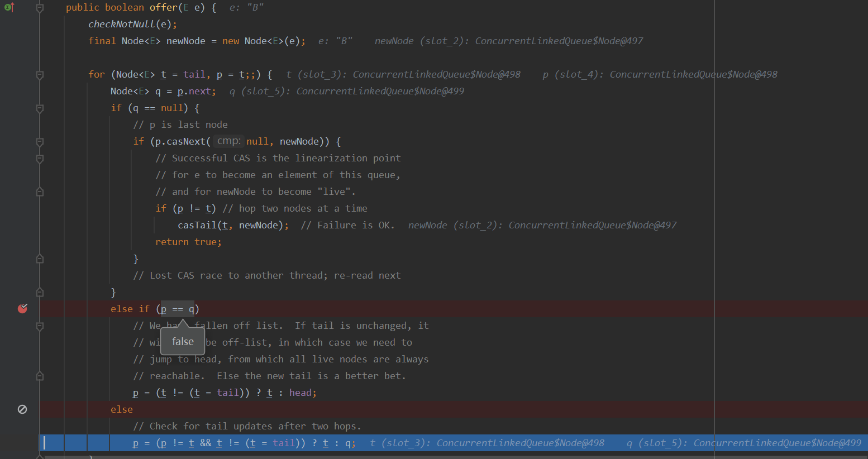Click fold end marker on 'reachable. Else' comment line
868x459 pixels.
tap(40, 376)
